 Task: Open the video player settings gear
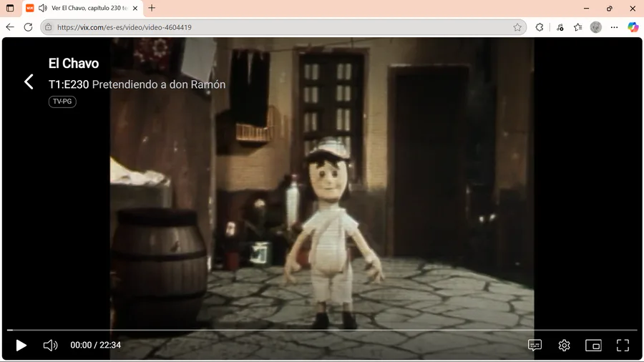(564, 345)
